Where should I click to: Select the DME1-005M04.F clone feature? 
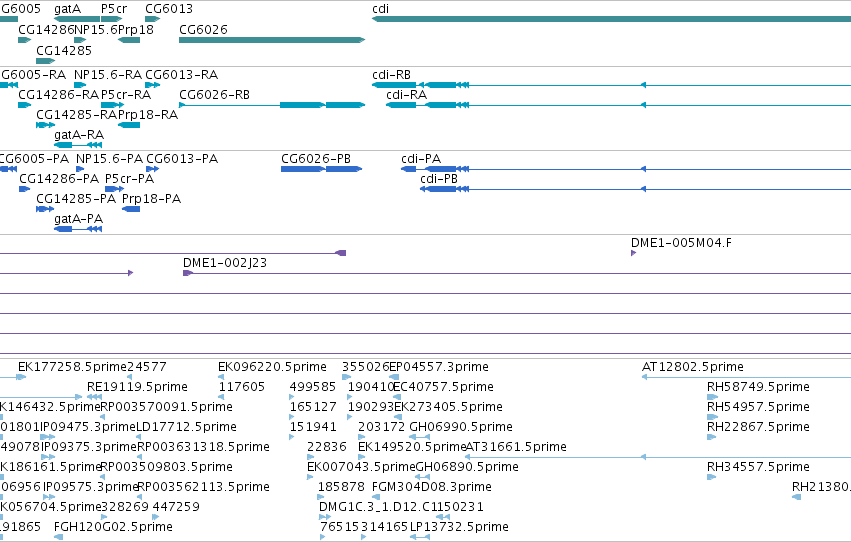tap(633, 253)
